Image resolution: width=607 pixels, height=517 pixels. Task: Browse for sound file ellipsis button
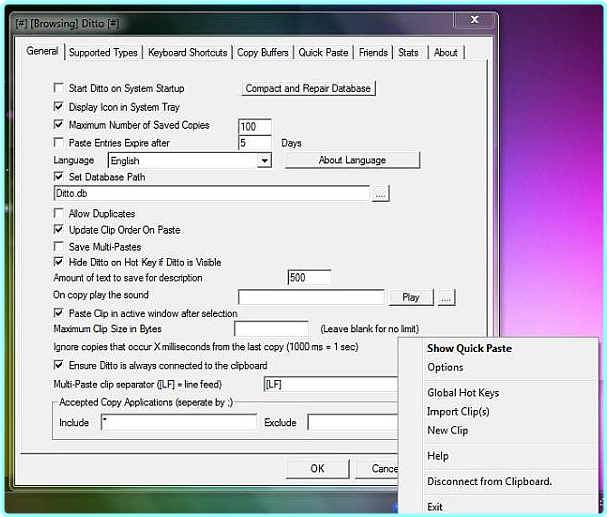(446, 297)
